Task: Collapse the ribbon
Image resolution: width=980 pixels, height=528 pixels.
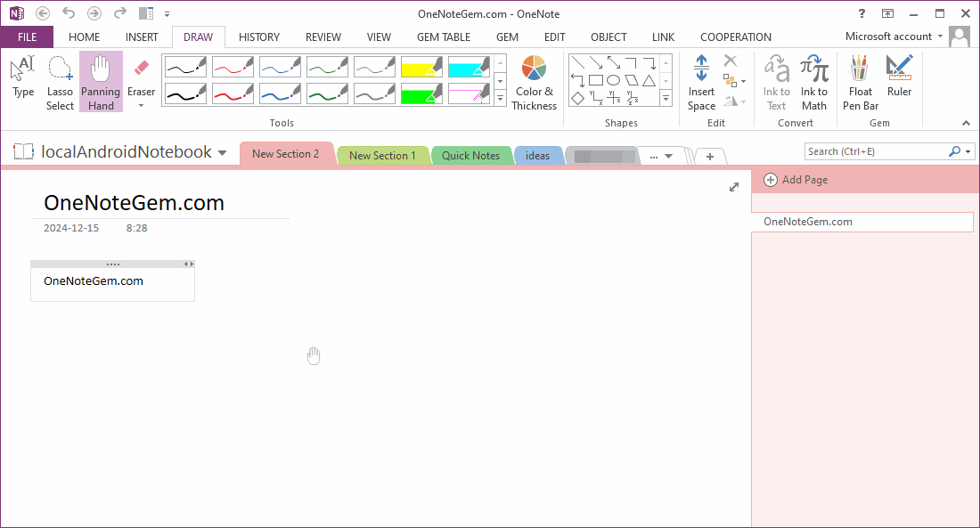Action: pyautogui.click(x=966, y=123)
